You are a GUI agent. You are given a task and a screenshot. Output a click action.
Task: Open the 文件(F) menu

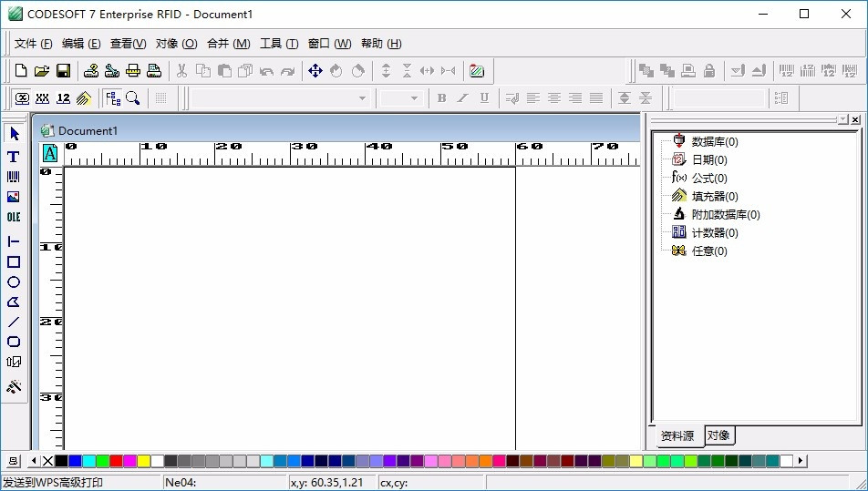(33, 44)
